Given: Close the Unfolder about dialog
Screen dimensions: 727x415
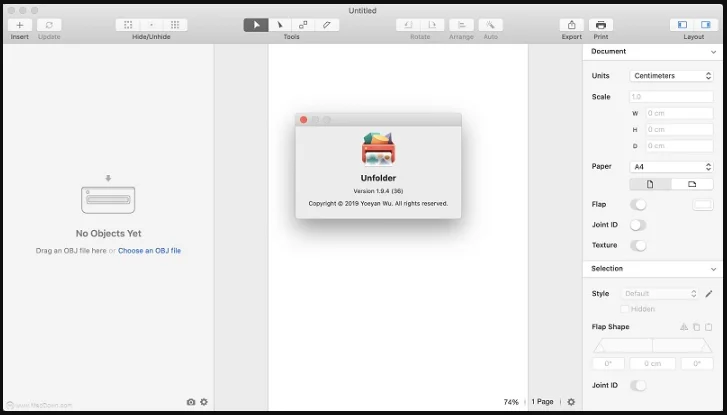Looking at the screenshot, I should pos(303,120).
